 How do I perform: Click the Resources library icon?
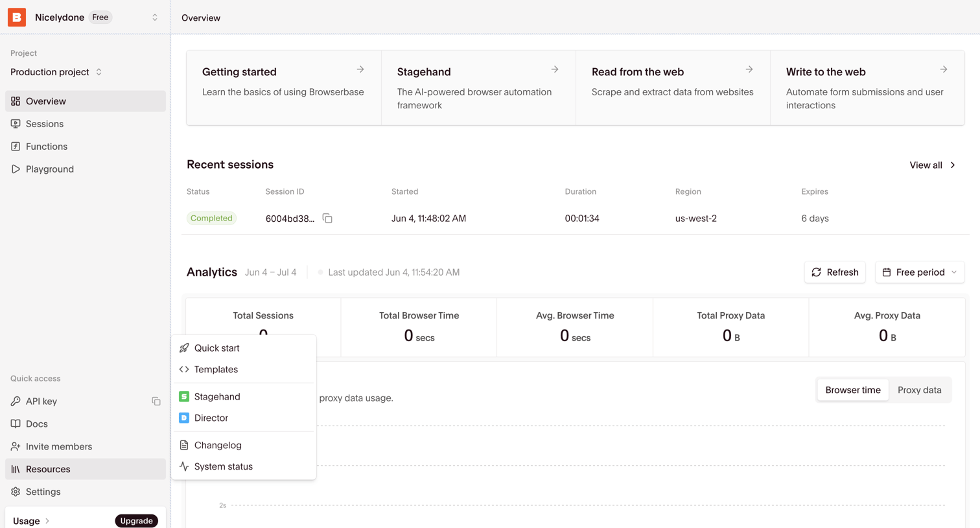tap(16, 470)
